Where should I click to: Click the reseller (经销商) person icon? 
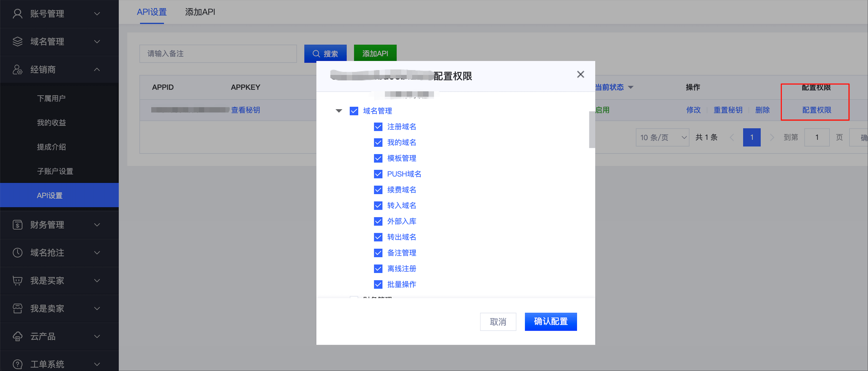coord(18,69)
